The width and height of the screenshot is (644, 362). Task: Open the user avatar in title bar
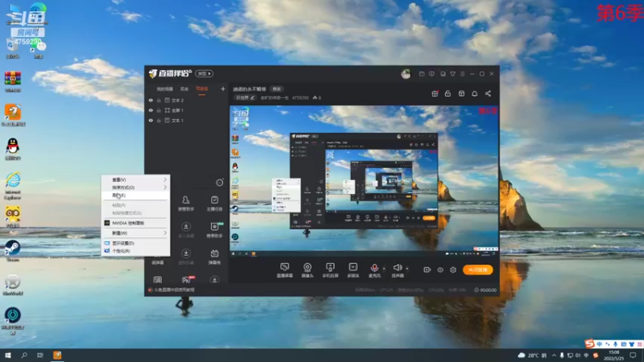pos(406,74)
